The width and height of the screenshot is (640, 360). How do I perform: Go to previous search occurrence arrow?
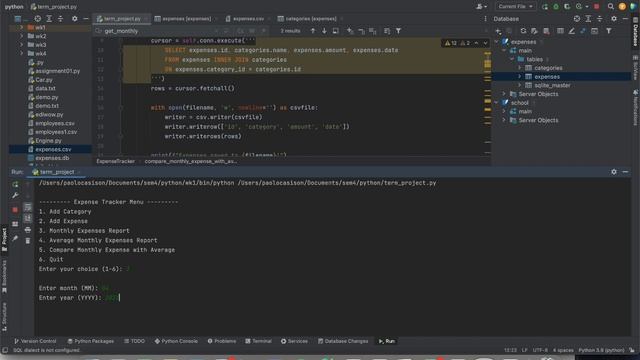(313, 31)
